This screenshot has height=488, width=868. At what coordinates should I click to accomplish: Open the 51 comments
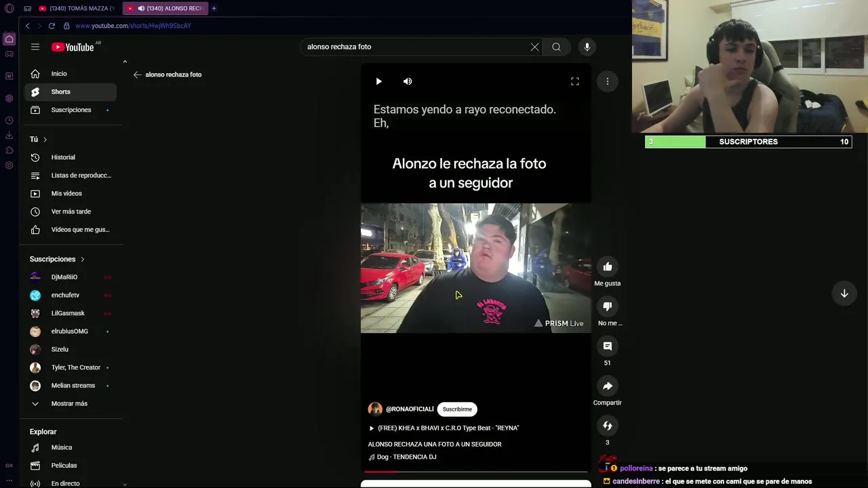608,346
